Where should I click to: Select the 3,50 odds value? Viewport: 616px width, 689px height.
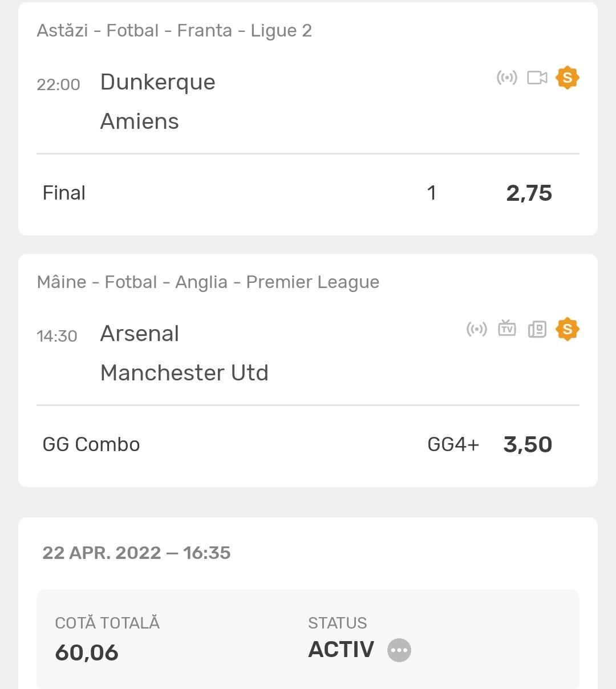(528, 445)
